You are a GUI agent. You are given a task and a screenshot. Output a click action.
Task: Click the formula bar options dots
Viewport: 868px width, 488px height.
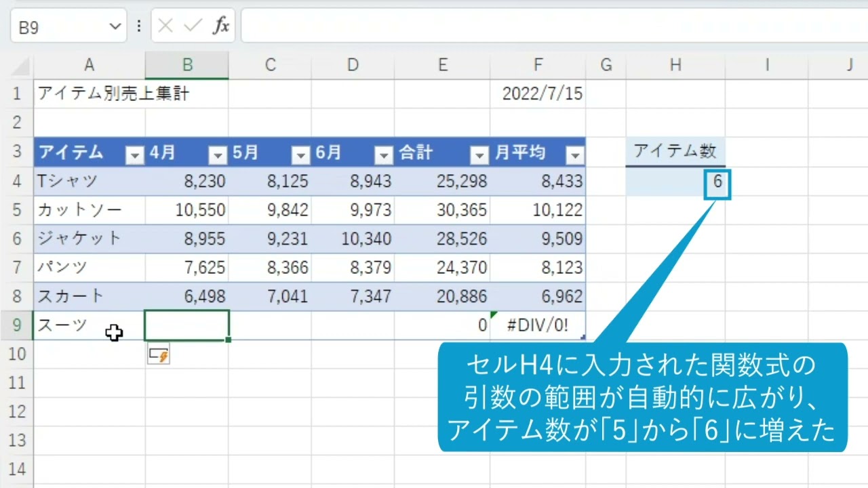(139, 26)
